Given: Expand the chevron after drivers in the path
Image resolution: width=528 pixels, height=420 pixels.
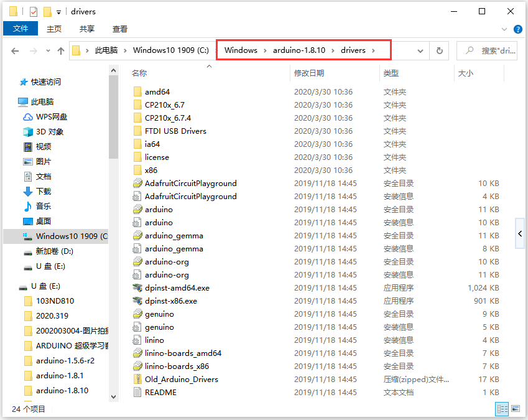Looking at the screenshot, I should [373, 50].
